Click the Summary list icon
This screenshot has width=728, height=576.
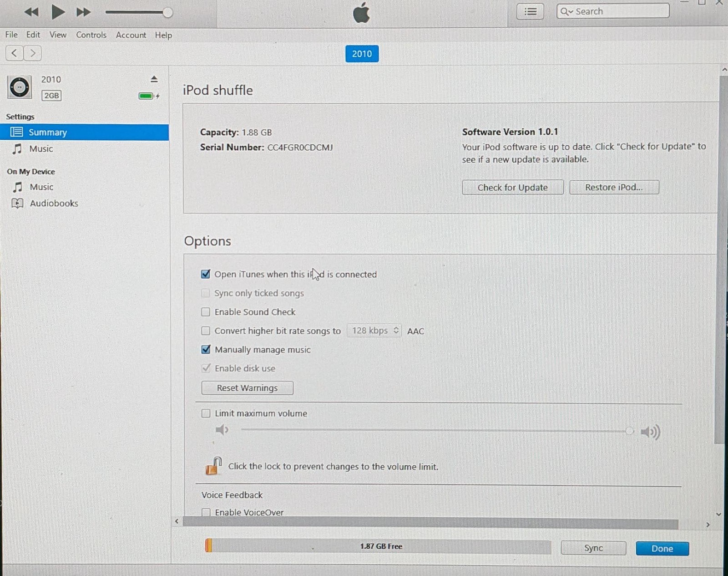(x=17, y=132)
